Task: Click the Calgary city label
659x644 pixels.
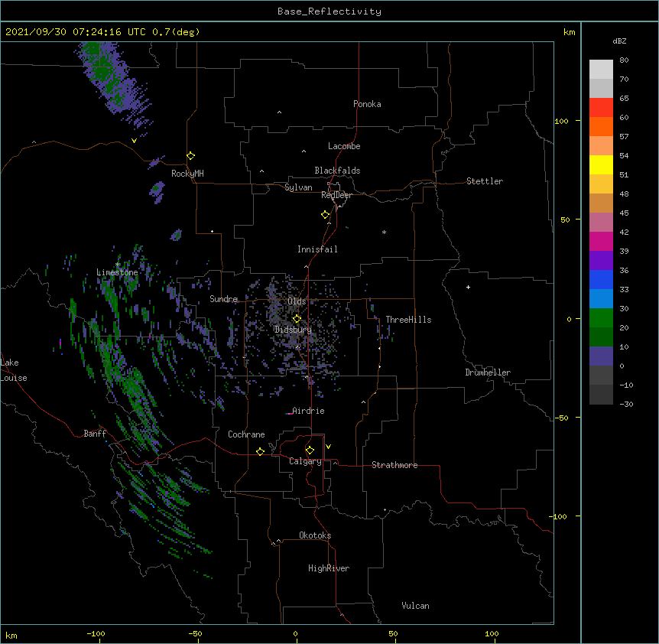Action: tap(305, 461)
